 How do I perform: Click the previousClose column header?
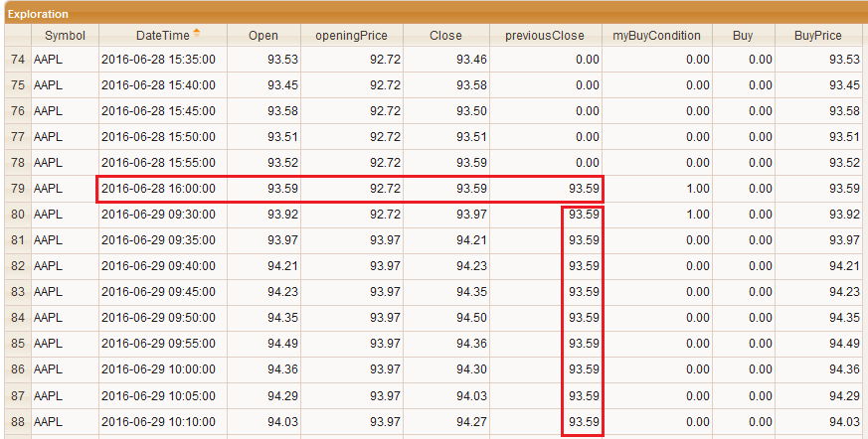coord(545,36)
